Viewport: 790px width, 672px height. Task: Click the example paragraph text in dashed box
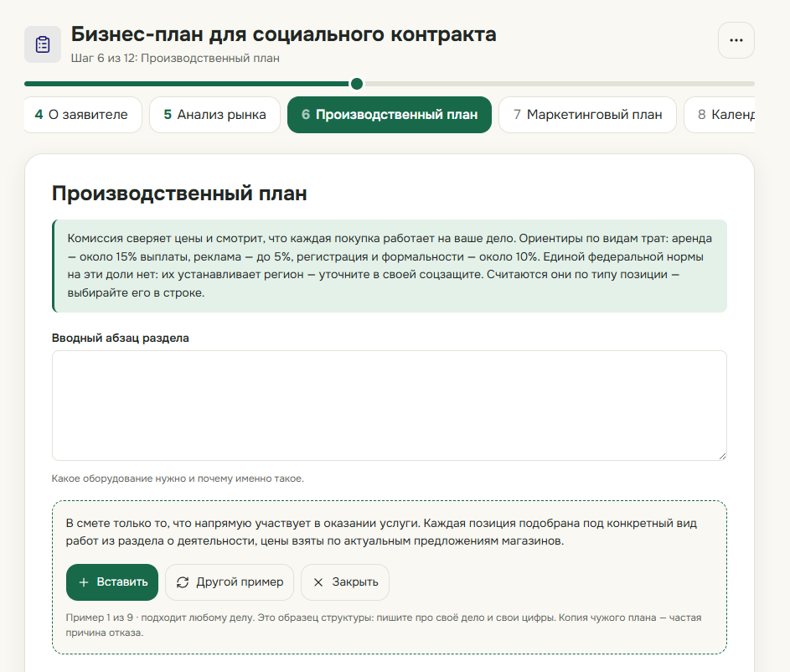[x=381, y=532]
